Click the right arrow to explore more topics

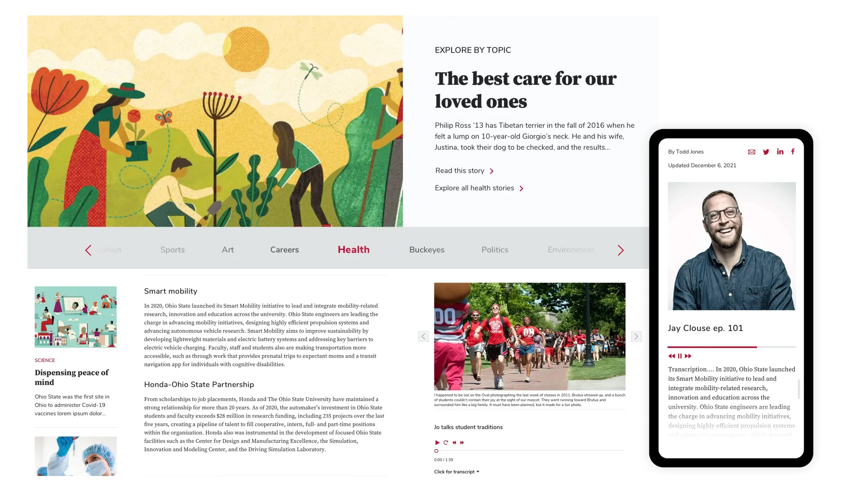[621, 250]
